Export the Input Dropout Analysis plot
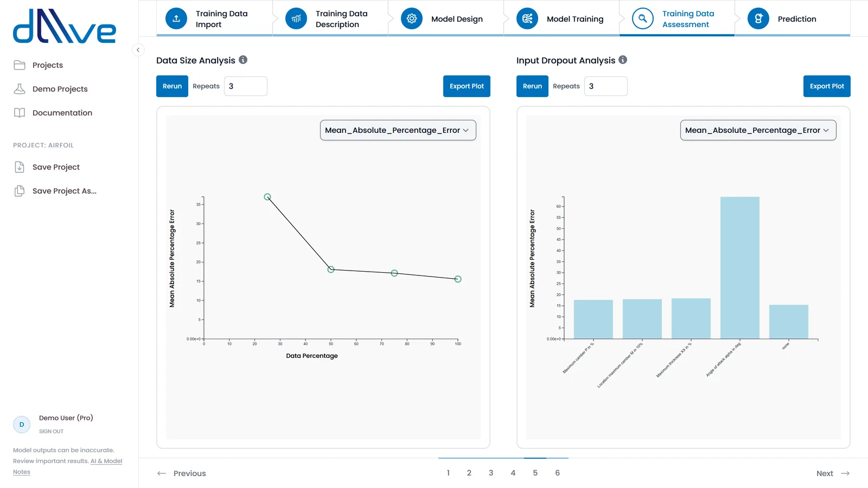The height and width of the screenshot is (488, 868). [827, 86]
